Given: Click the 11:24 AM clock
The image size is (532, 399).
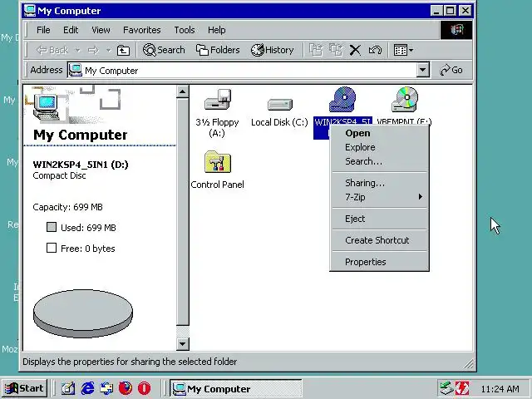Looking at the screenshot, I should [500, 389].
